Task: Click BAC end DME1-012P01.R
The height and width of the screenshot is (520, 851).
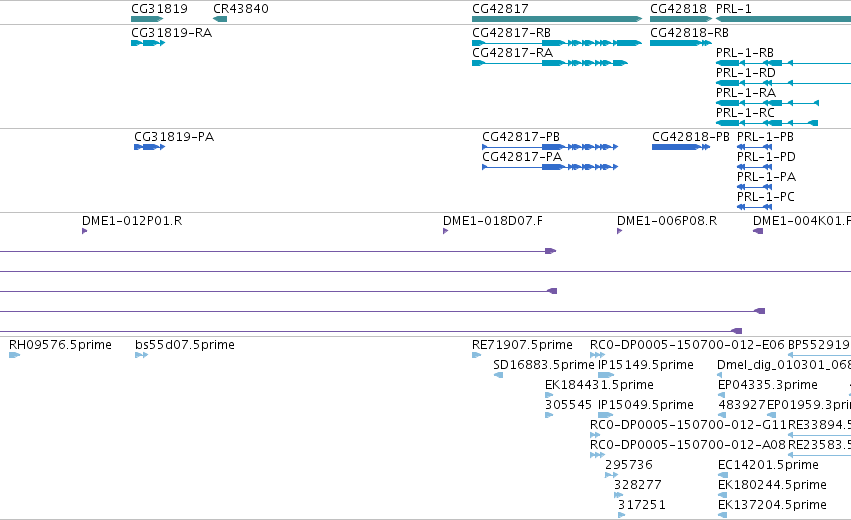Action: pyautogui.click(x=85, y=231)
